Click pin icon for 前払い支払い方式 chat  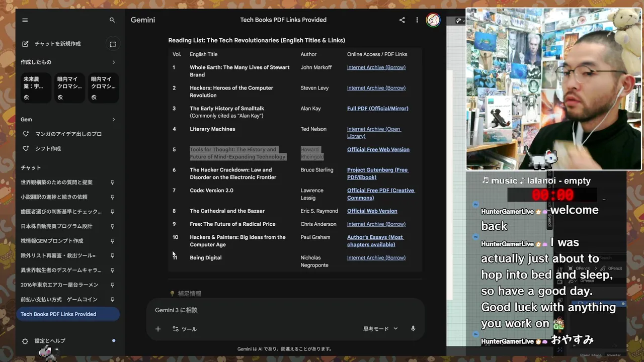[112, 299]
